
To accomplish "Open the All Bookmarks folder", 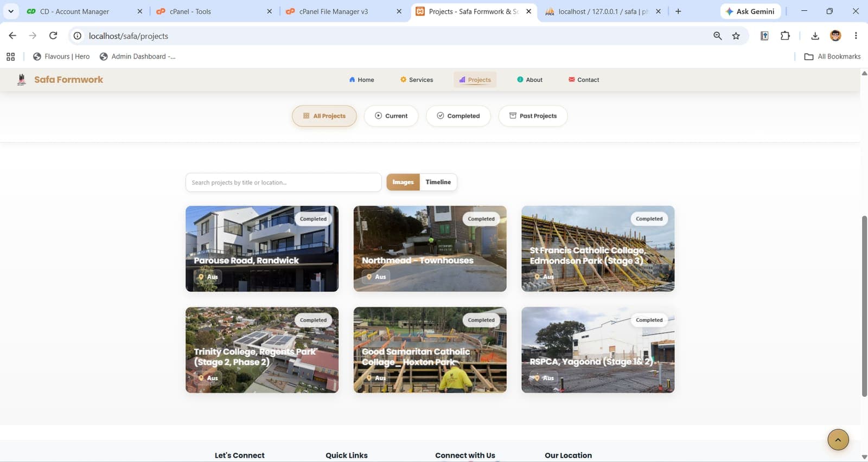I will [x=832, y=56].
